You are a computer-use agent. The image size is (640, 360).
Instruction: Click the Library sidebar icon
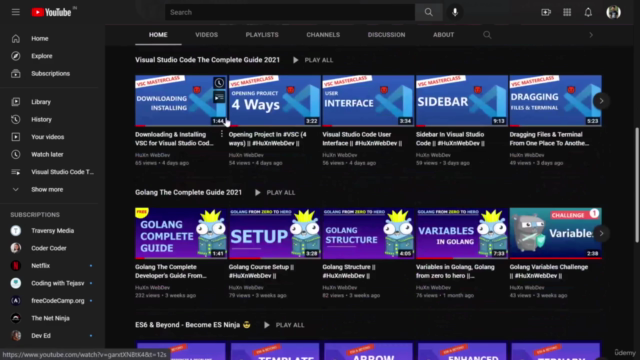coord(16,102)
